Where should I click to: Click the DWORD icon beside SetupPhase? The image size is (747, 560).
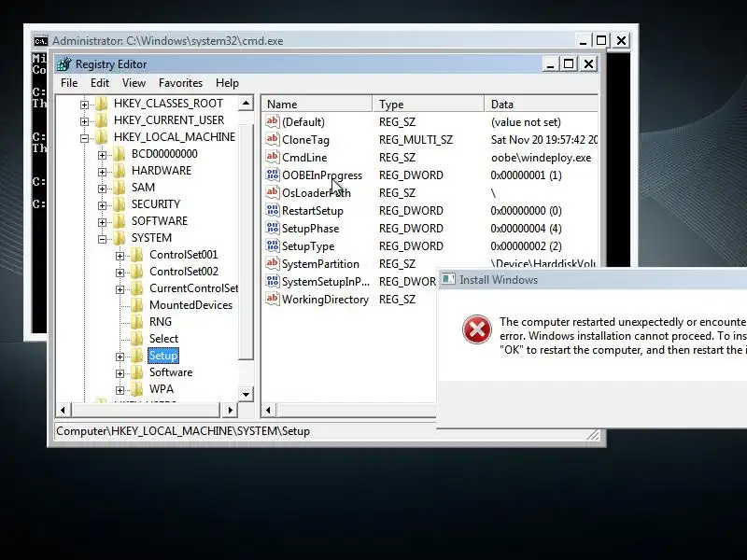[272, 228]
